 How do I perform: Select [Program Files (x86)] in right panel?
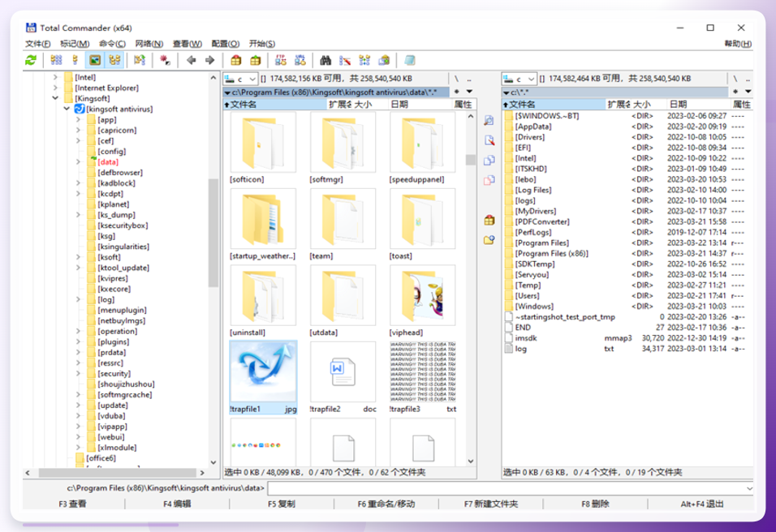(x=551, y=253)
